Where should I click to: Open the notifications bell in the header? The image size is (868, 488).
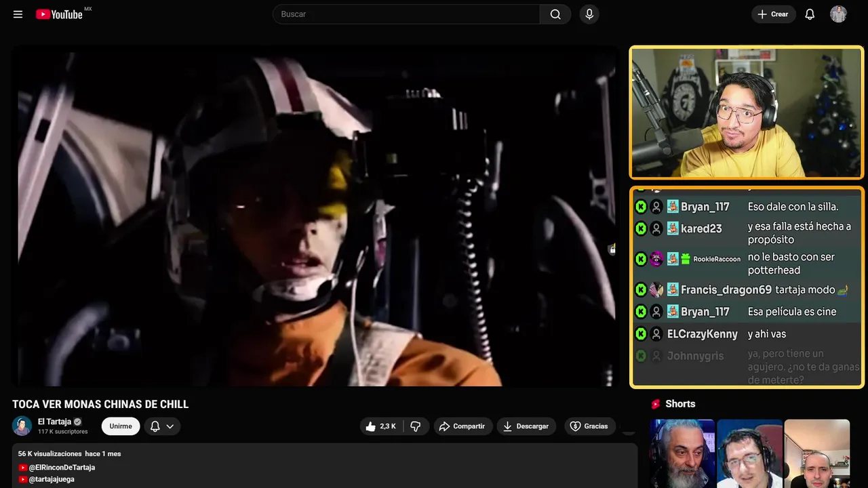[810, 14]
